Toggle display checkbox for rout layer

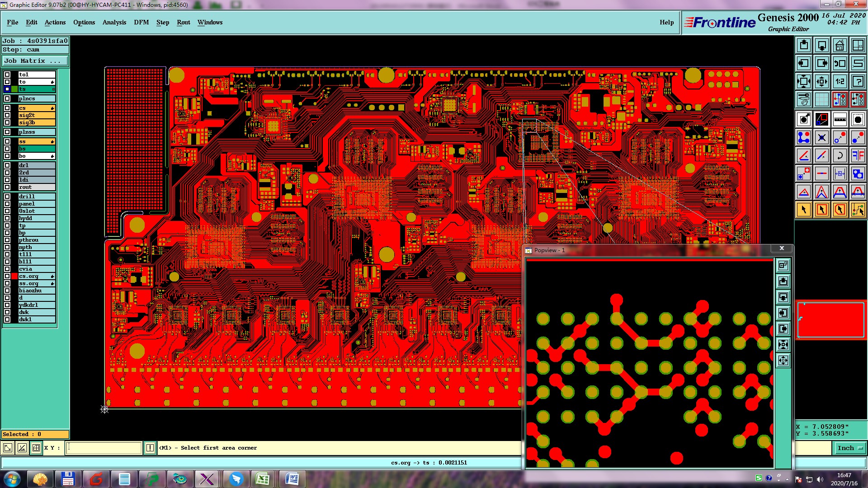pos(7,187)
